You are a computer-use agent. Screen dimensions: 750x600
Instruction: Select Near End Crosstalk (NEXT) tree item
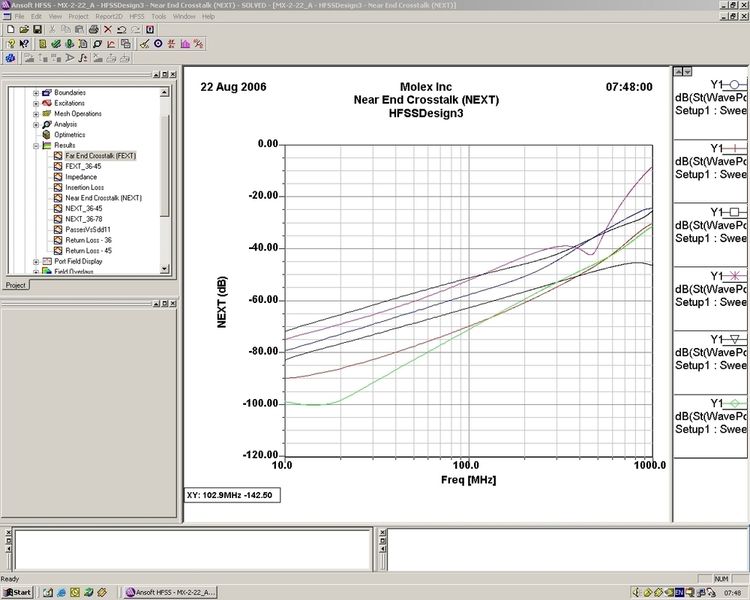pyautogui.click(x=103, y=198)
